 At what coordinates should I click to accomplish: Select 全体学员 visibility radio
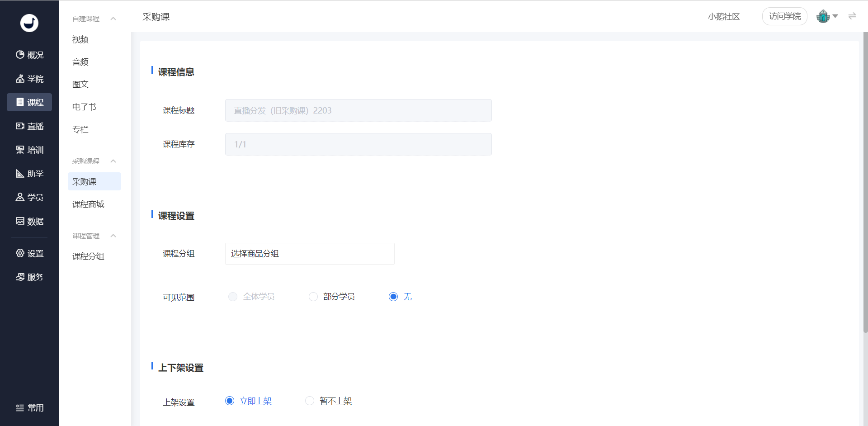233,297
